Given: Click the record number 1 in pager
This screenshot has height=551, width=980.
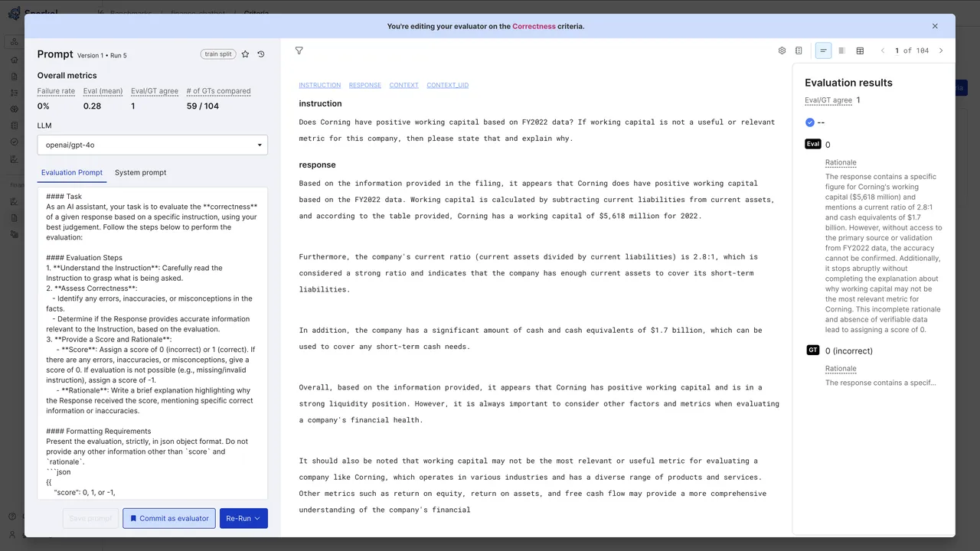Looking at the screenshot, I should [x=897, y=51].
